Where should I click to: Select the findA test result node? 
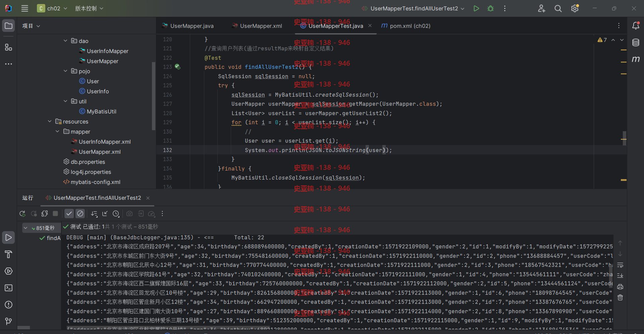[x=50, y=238]
